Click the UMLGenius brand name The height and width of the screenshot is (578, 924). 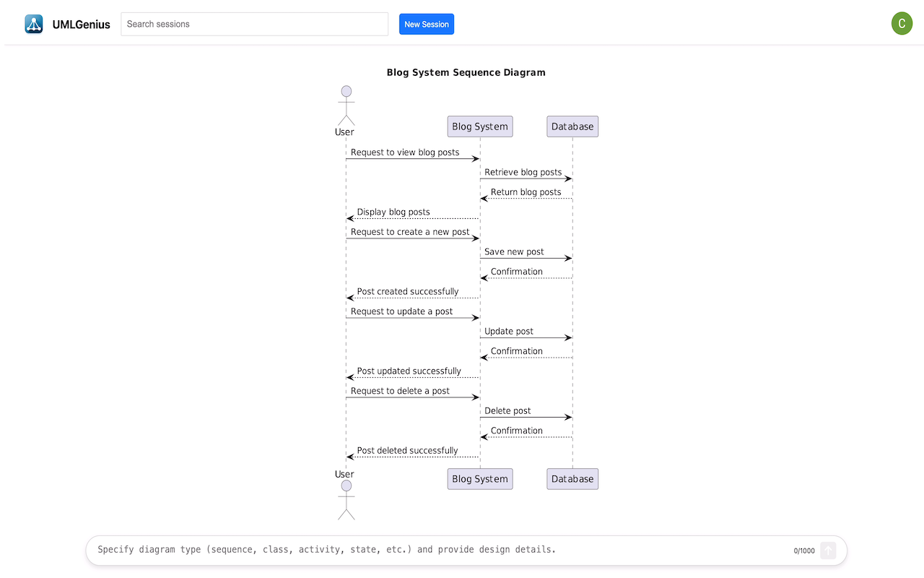click(82, 25)
